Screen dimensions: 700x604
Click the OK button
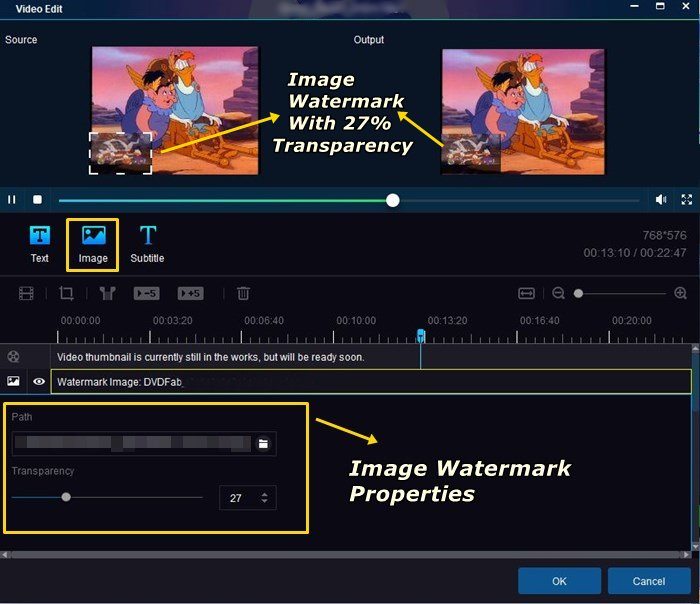[x=559, y=581]
